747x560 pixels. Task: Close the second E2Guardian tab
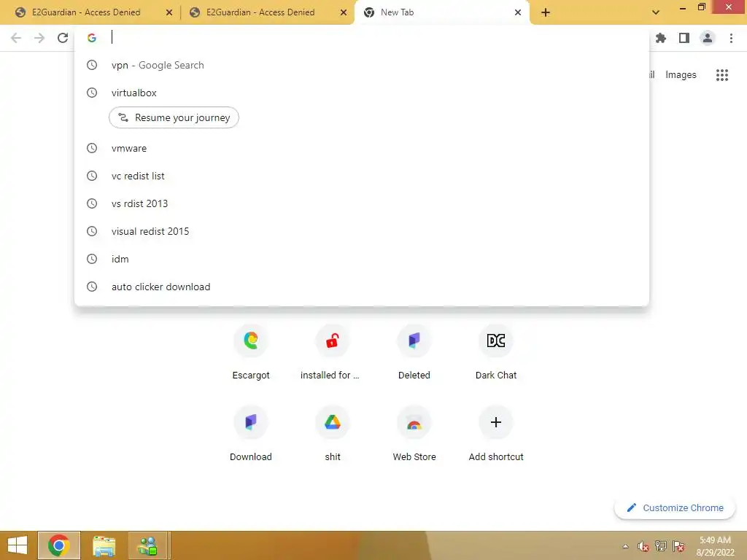[344, 13]
